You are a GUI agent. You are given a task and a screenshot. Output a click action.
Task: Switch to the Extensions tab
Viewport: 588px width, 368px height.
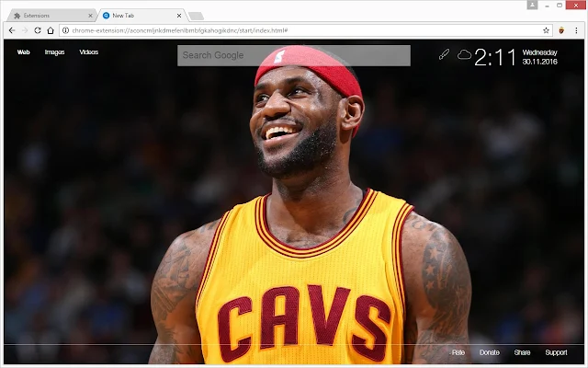point(52,16)
